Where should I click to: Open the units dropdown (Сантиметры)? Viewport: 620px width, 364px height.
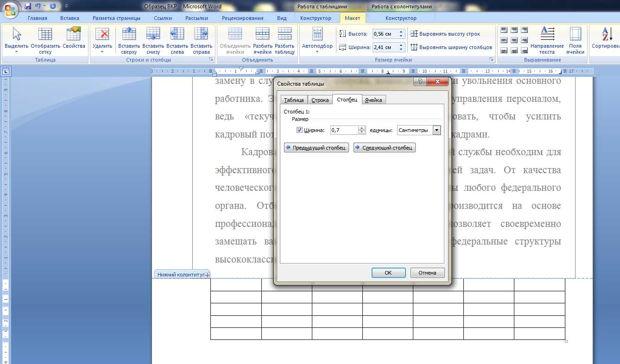[x=436, y=130]
